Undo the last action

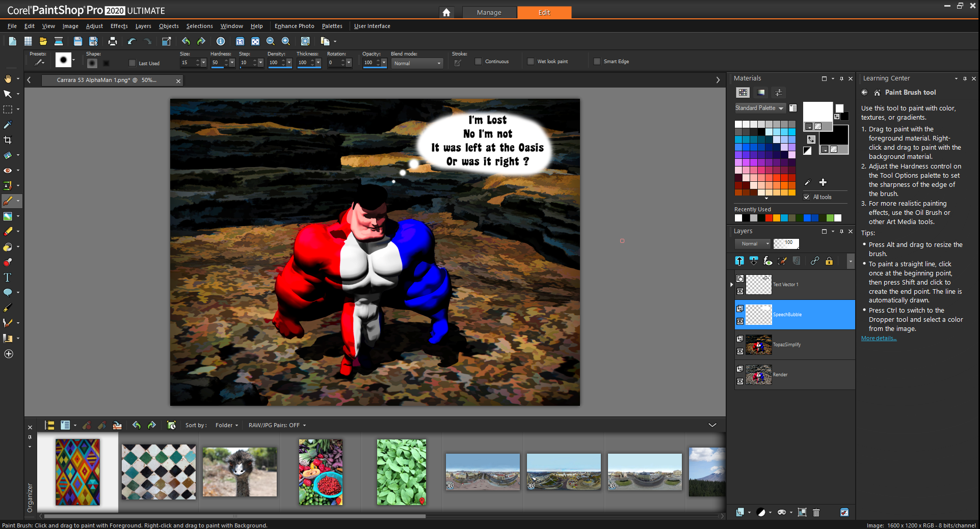point(131,41)
